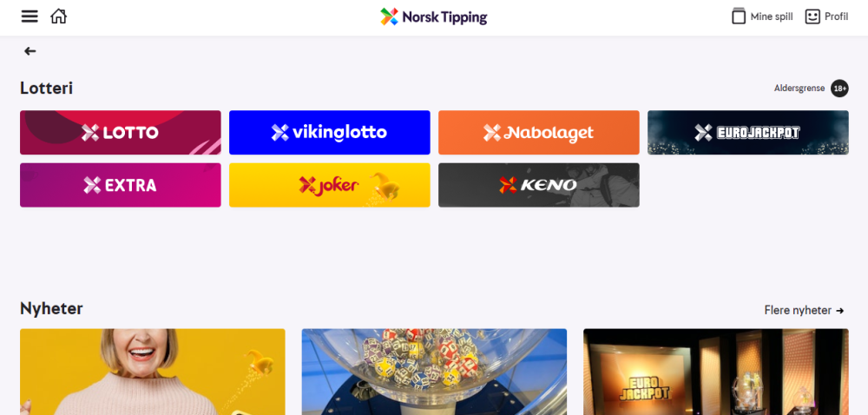Click the Mine spill text
The image size is (868, 415).
click(x=772, y=17)
